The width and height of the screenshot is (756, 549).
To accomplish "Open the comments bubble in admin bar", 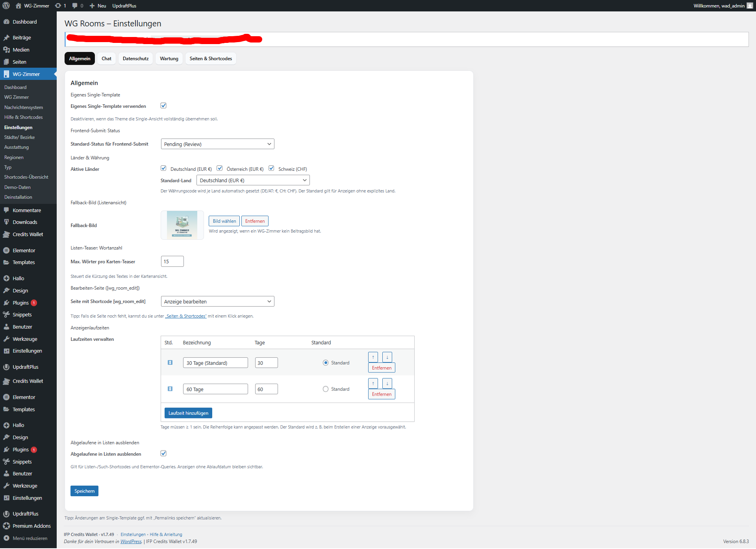I will point(75,6).
